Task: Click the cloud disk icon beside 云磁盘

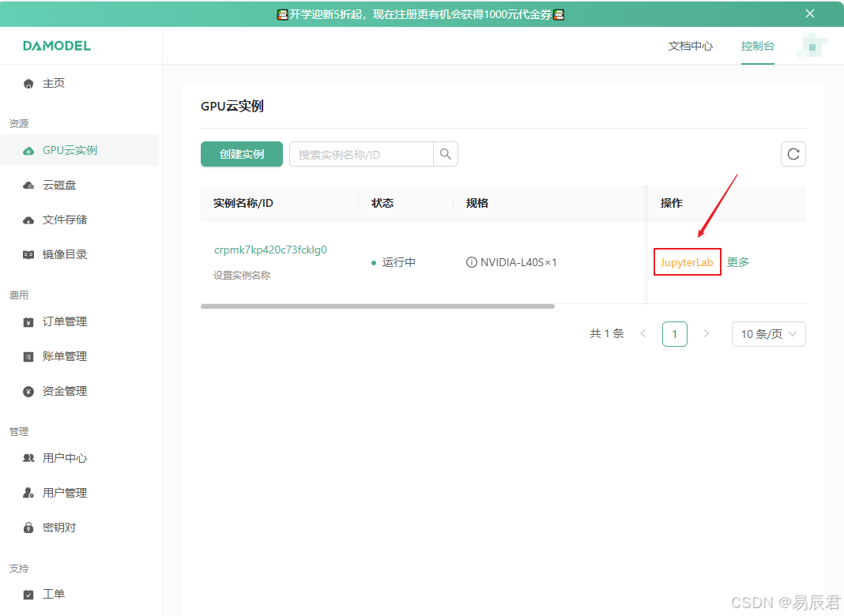Action: tap(28, 185)
